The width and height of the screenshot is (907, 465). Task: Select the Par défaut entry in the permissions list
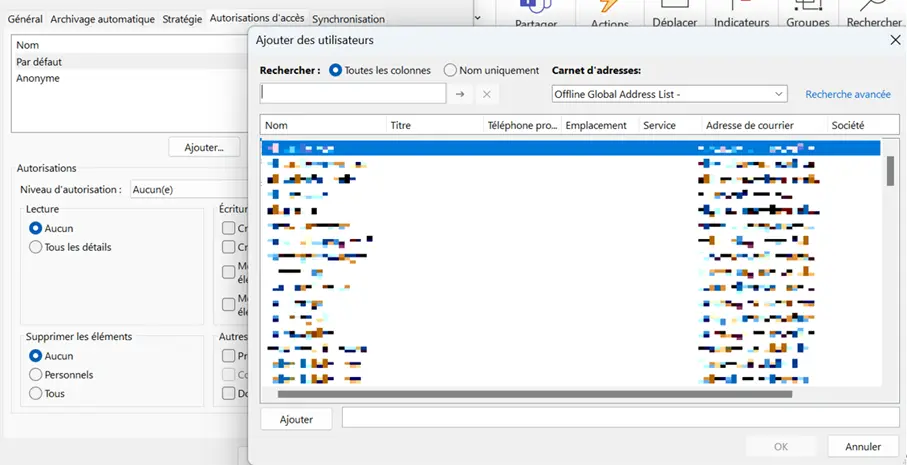point(130,62)
